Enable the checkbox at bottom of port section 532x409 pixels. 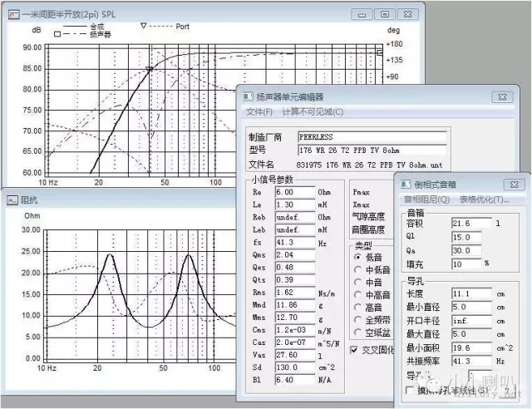(x=409, y=391)
